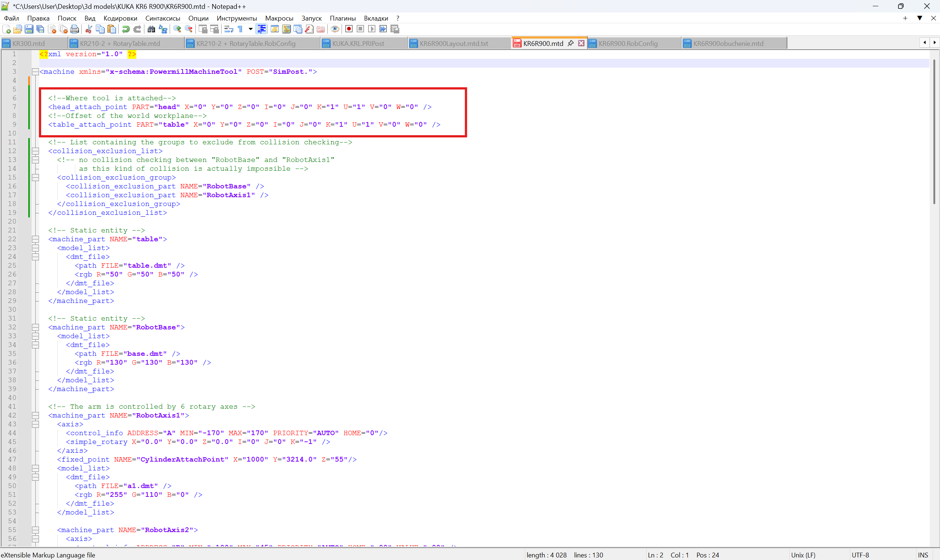The image size is (940, 560).
Task: Open the Файл menu
Action: (x=11, y=18)
